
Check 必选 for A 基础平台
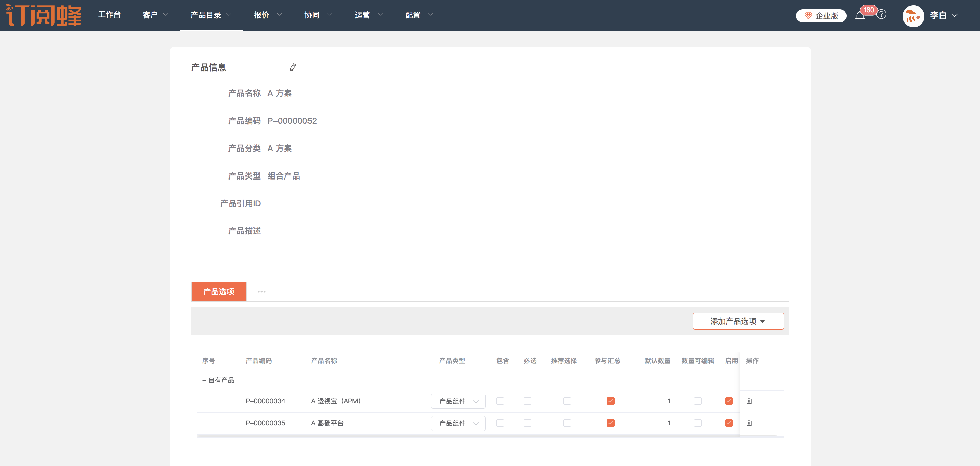tap(527, 423)
